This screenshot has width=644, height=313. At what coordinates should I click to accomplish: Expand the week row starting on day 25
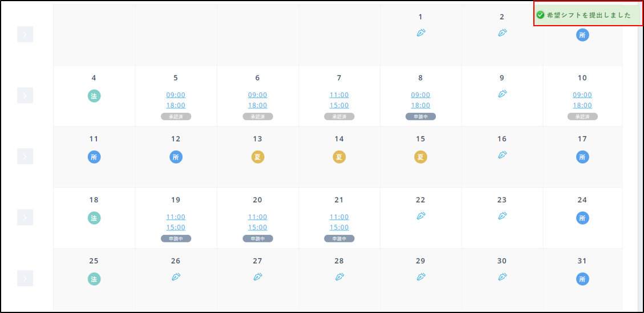(x=25, y=278)
